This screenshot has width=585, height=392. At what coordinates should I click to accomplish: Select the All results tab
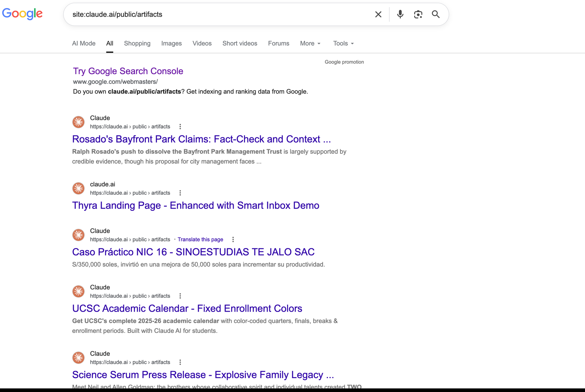click(110, 43)
